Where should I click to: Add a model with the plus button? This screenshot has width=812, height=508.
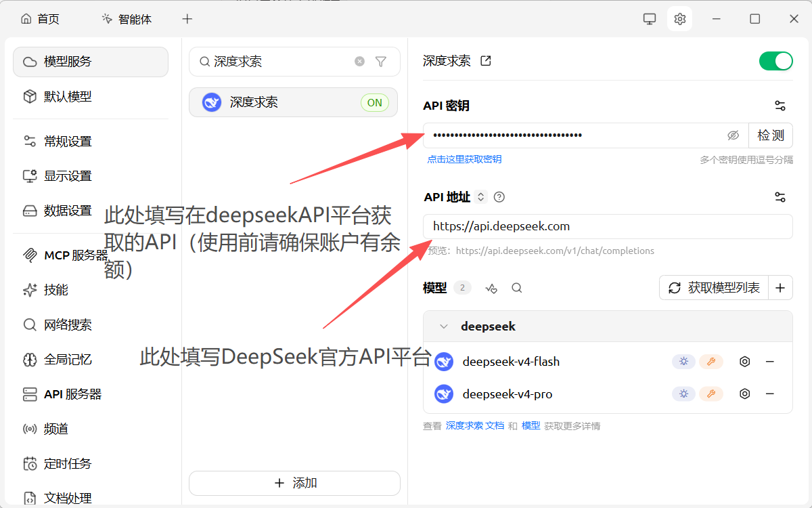click(x=780, y=288)
